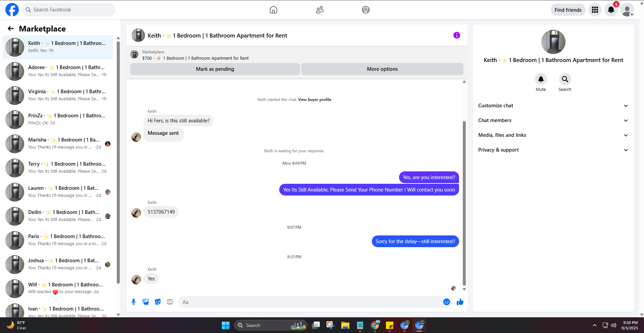Show hidden system tray icons

[595, 325]
